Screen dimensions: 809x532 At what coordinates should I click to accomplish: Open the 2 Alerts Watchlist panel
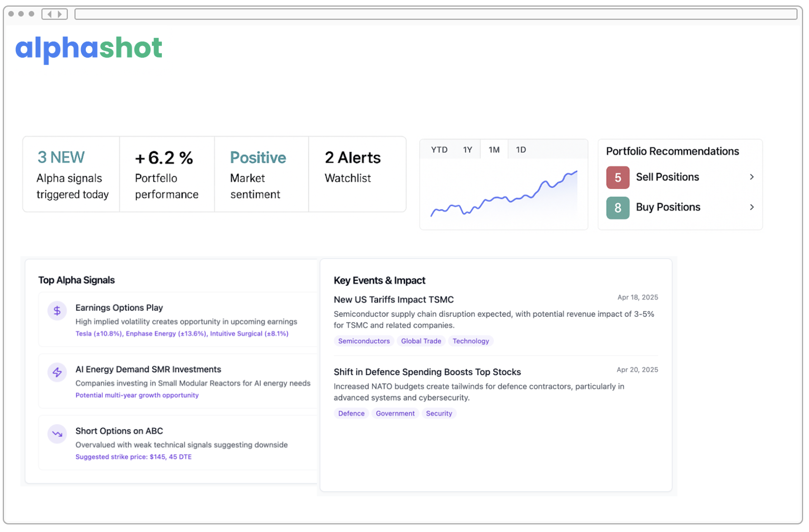[x=352, y=167]
